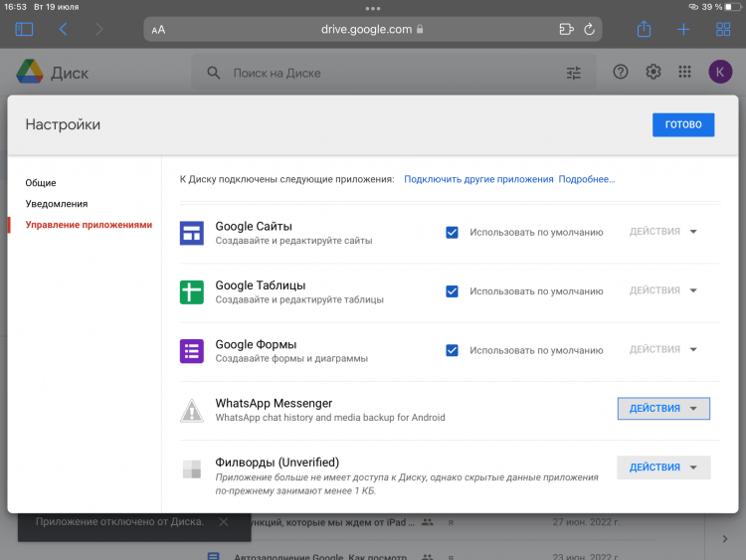Viewport: 746px width, 560px height.
Task: Reload the page with refresh icon
Action: coord(590,30)
